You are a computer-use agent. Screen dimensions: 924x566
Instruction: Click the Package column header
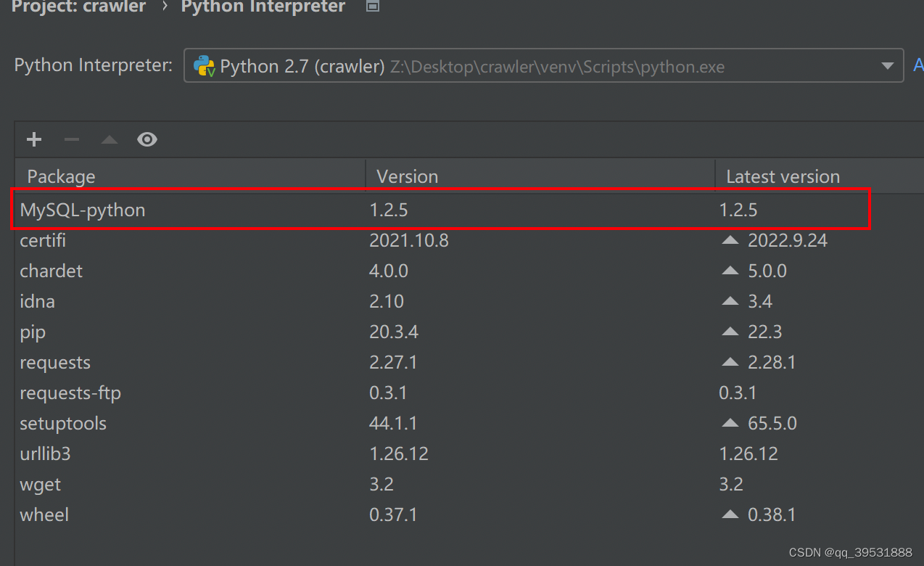click(61, 176)
